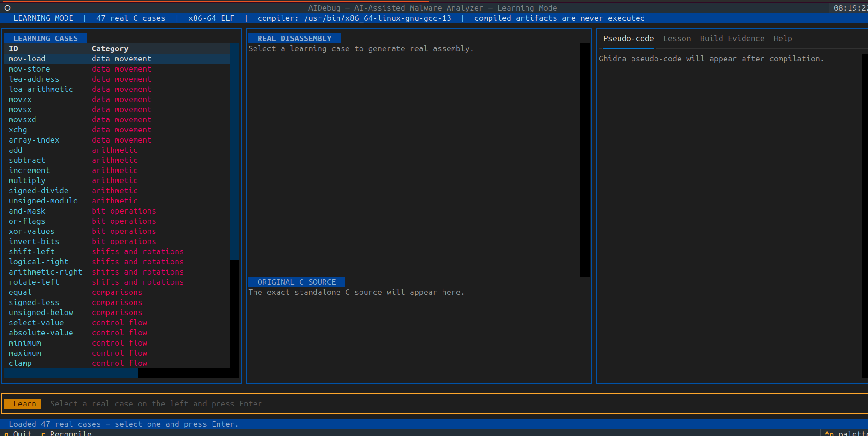Select the clamp learning case
This screenshot has height=436, width=868.
tap(117, 363)
